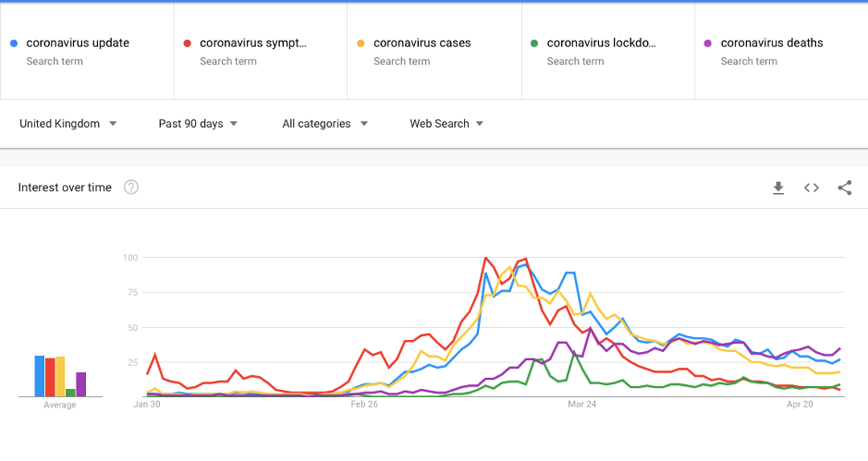Open the United Kingdom region dropdown

point(68,124)
